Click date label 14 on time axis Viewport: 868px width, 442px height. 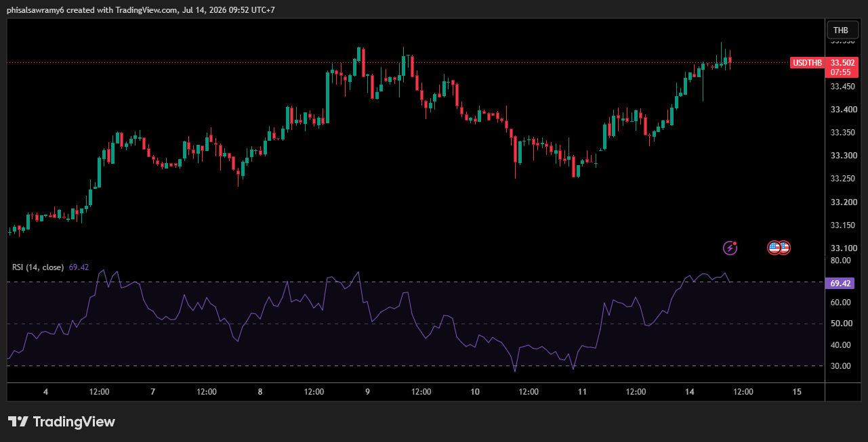689,392
